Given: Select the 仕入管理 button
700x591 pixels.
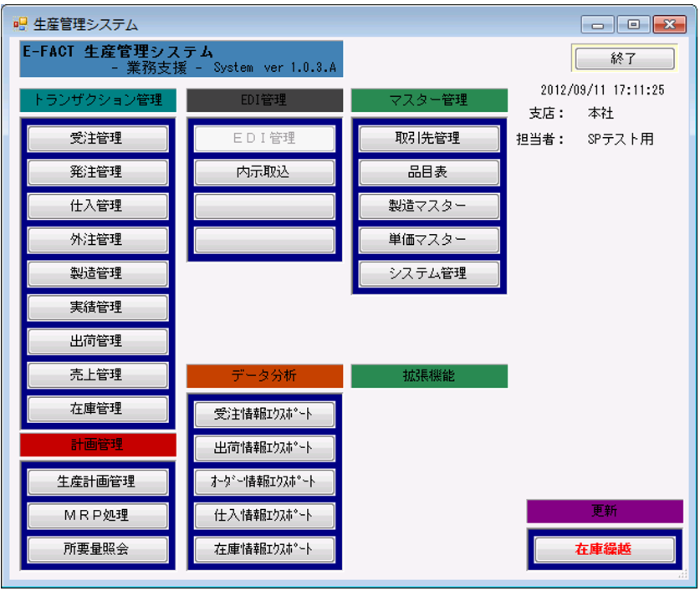Looking at the screenshot, I should pyautogui.click(x=97, y=206).
